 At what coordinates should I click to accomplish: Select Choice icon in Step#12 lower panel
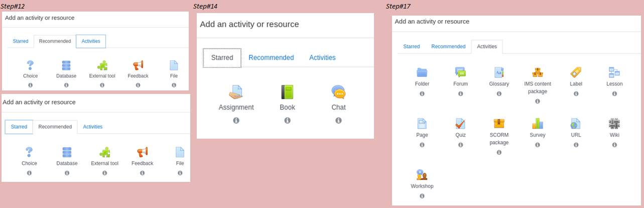tap(29, 152)
